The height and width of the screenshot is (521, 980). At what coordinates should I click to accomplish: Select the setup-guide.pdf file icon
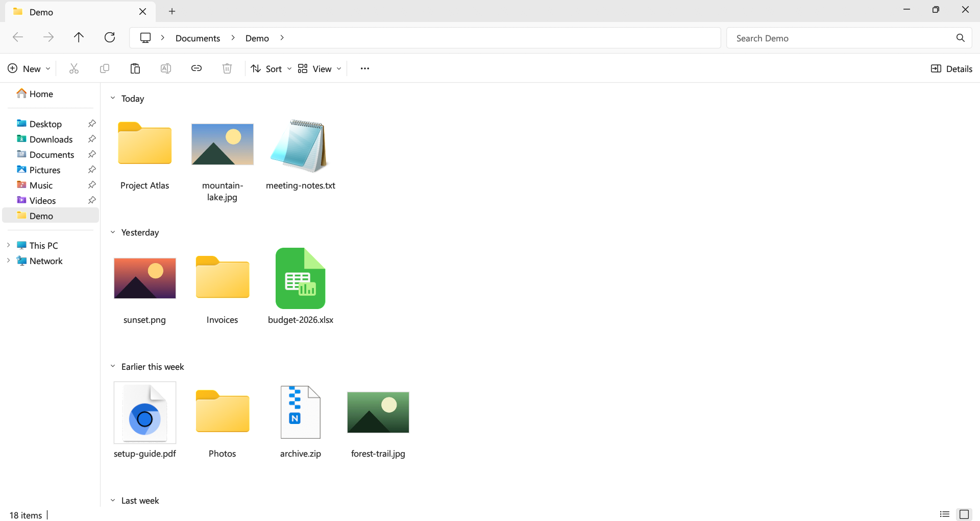click(145, 412)
